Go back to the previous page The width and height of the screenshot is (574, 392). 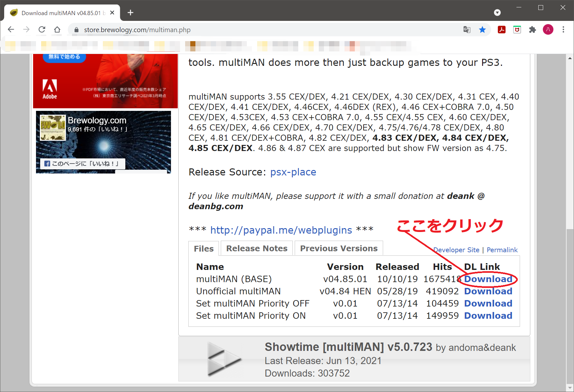11,30
